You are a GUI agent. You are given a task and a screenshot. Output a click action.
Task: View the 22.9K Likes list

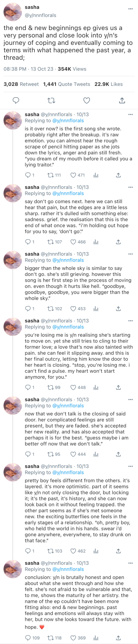coord(108,84)
